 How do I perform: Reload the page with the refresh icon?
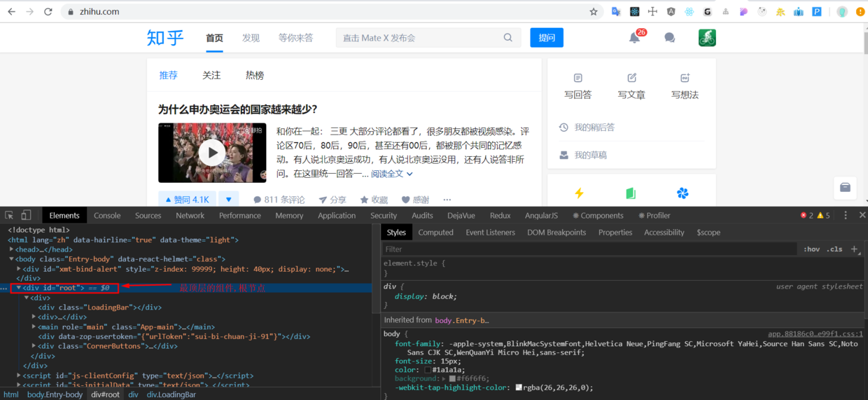(48, 11)
